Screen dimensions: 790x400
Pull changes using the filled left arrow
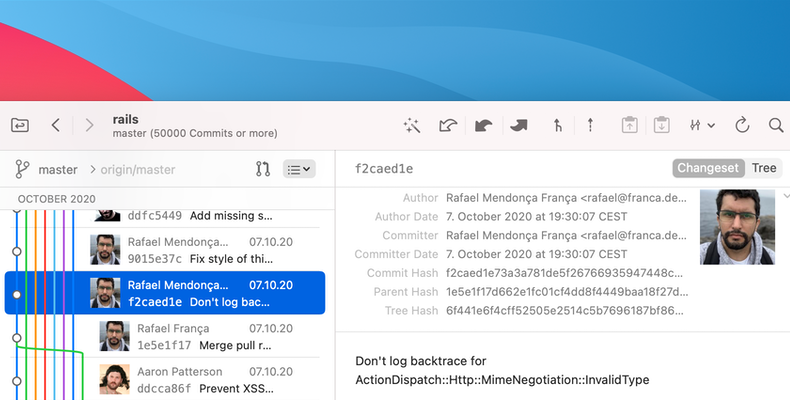(x=483, y=125)
